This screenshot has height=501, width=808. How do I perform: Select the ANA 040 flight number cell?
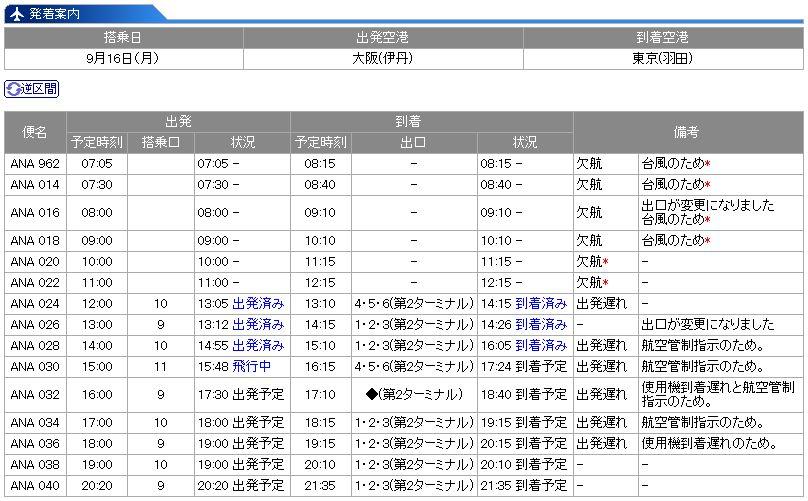tap(35, 486)
